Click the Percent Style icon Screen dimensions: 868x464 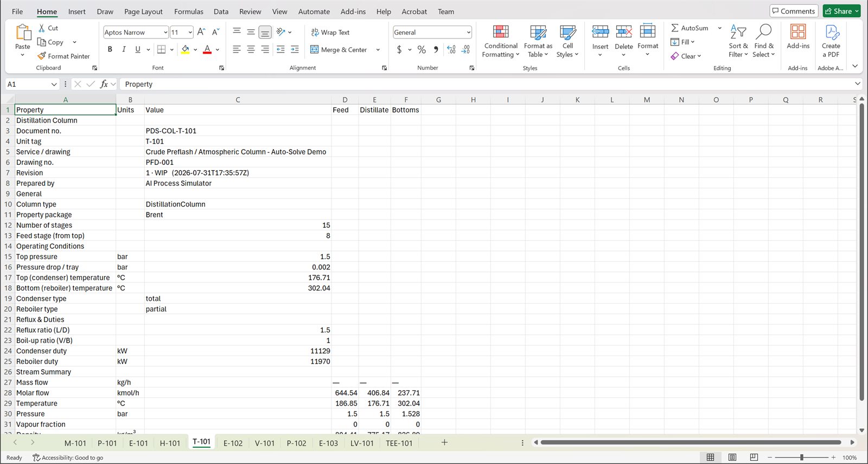point(422,49)
